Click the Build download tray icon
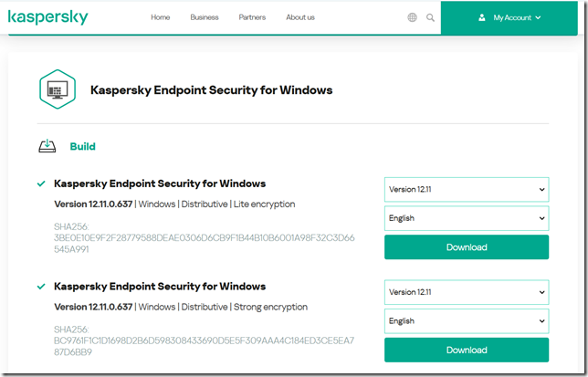 tap(47, 146)
